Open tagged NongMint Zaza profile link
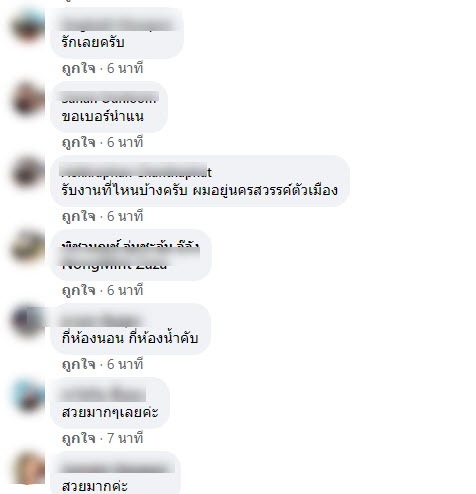Screen dimensions: 476x494 click(114, 265)
